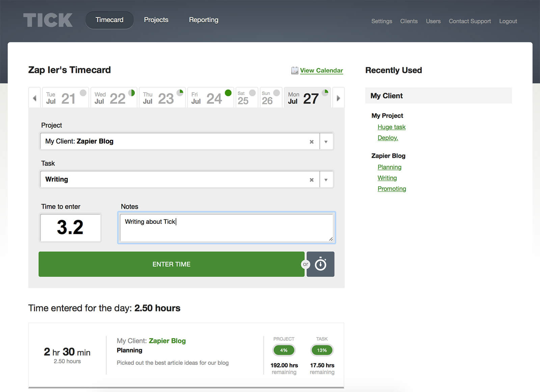
Task: Go to previous week arrow
Action: (34, 98)
